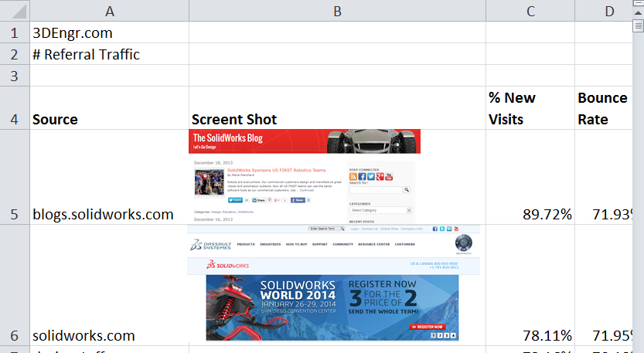644x353 pixels.
Task: Click the vertical scrollbar thumb
Action: coord(639,26)
